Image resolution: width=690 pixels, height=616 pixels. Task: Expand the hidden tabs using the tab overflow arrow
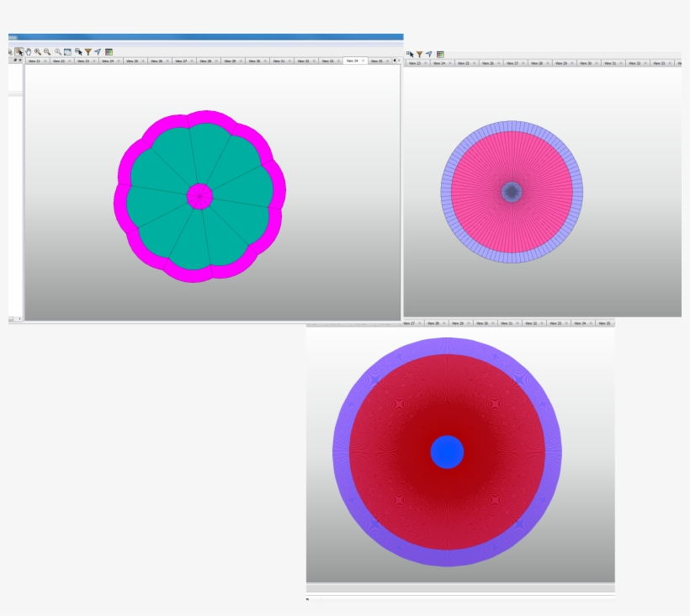395,61
